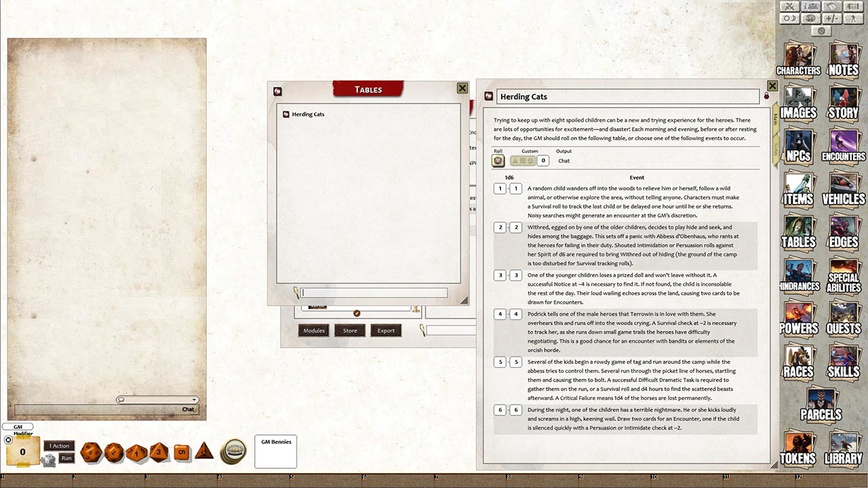Click the Modules button

pos(313,330)
